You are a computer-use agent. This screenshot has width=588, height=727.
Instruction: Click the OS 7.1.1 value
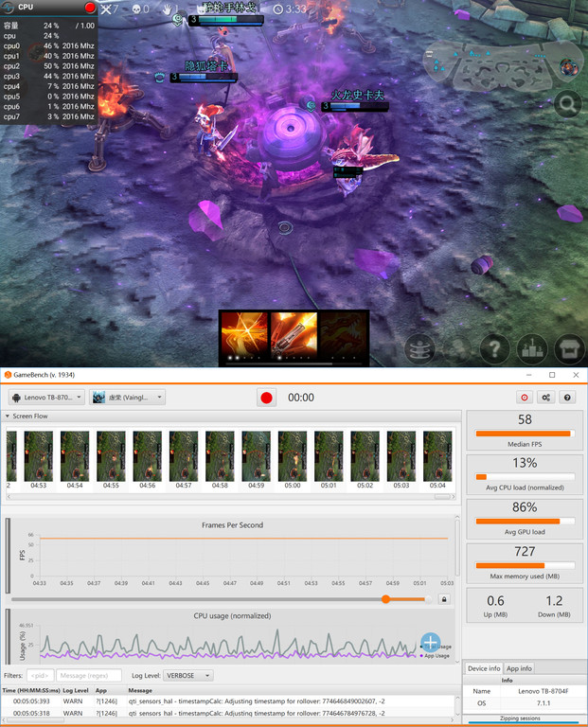pos(543,703)
